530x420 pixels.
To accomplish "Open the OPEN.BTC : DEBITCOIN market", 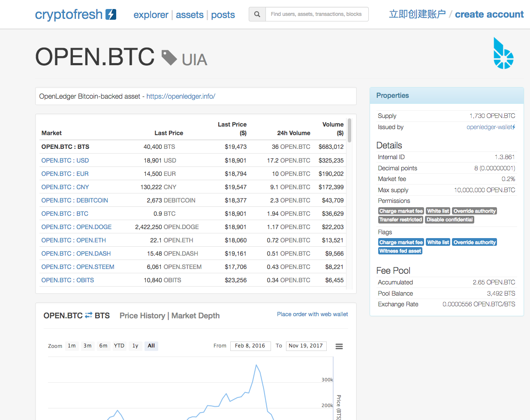I will click(75, 200).
